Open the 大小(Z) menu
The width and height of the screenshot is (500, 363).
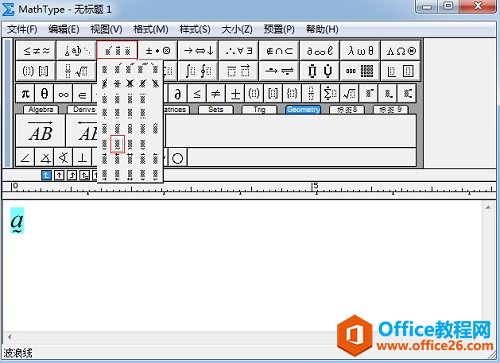pos(237,29)
